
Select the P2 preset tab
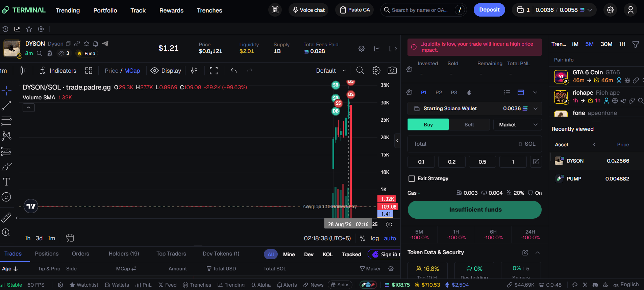click(x=439, y=92)
